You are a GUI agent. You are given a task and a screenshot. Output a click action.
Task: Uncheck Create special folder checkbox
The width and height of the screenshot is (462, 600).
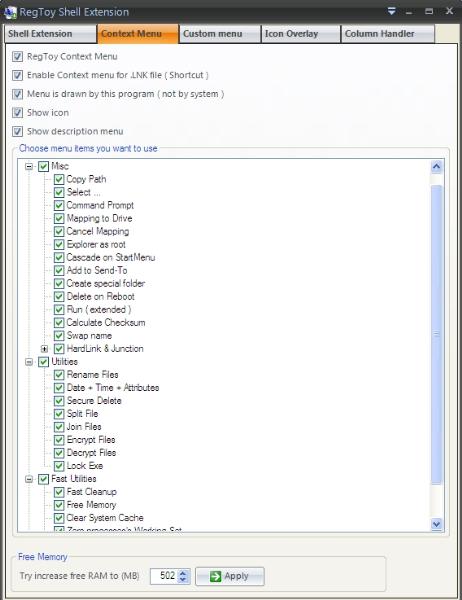[x=59, y=284]
